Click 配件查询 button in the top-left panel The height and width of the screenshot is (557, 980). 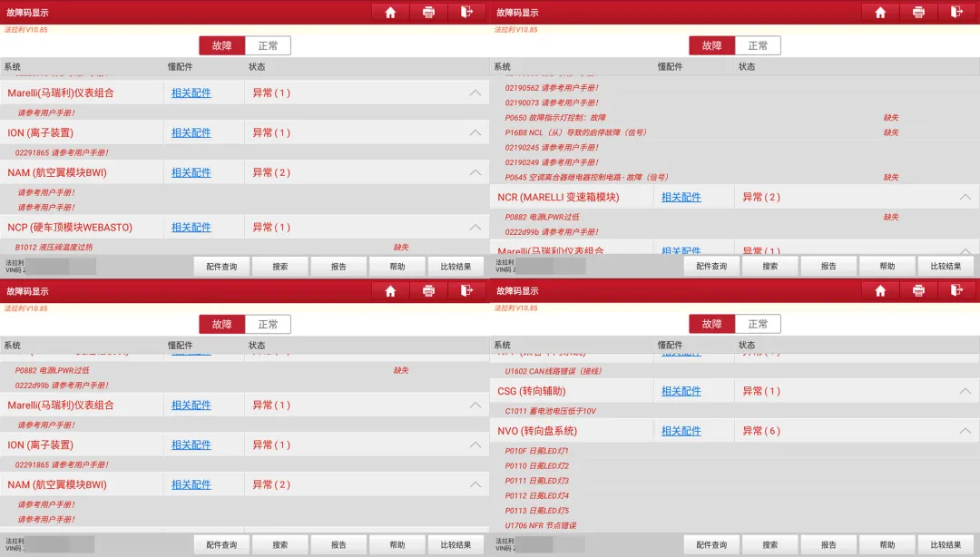[222, 267]
